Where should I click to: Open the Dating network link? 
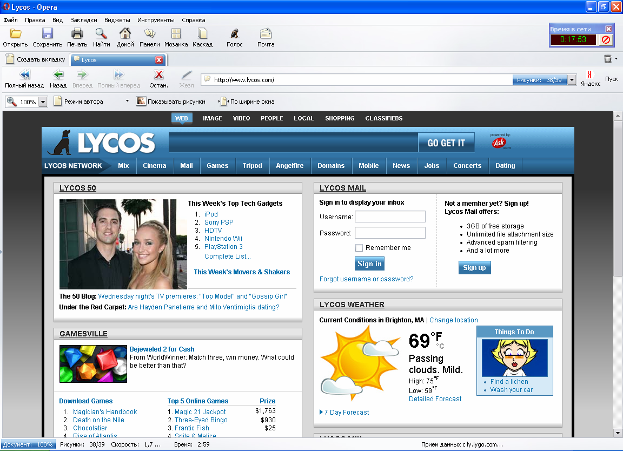(505, 166)
